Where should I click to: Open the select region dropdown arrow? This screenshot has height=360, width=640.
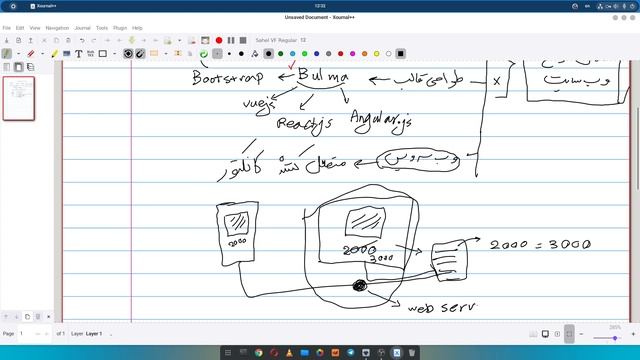point(166,53)
